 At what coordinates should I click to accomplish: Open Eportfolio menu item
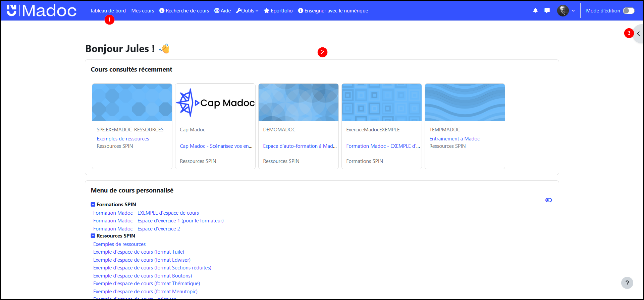click(278, 11)
